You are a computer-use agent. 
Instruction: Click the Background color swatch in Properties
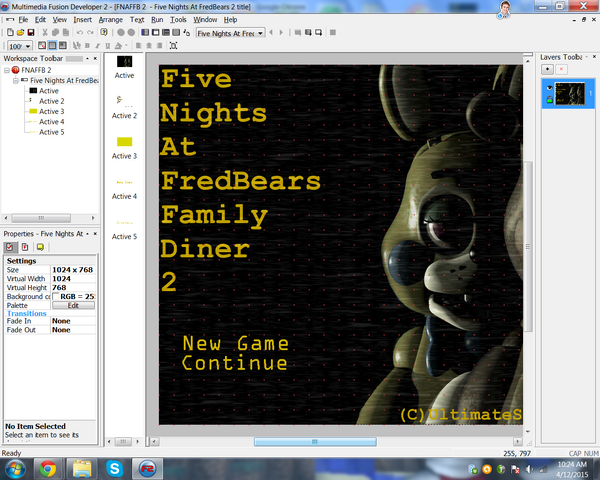pos(56,297)
